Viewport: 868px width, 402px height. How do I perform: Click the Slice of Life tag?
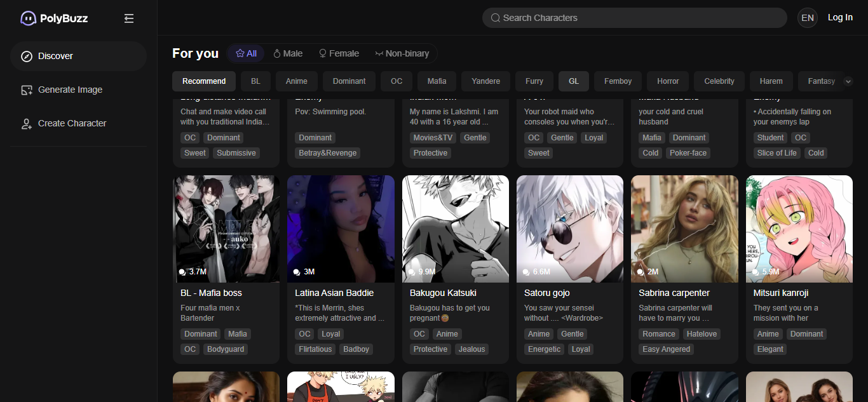(x=777, y=153)
